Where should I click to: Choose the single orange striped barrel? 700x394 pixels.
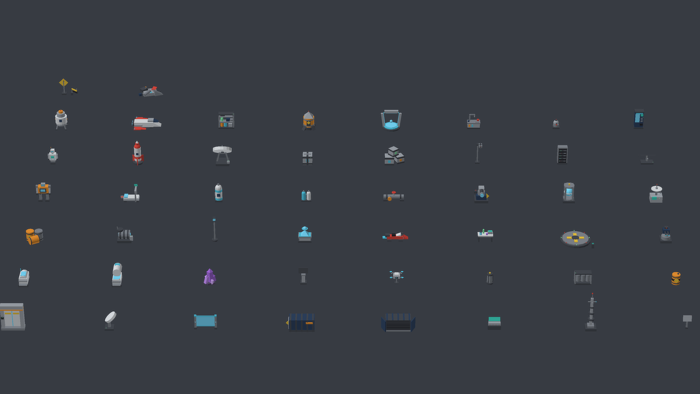[676, 278]
